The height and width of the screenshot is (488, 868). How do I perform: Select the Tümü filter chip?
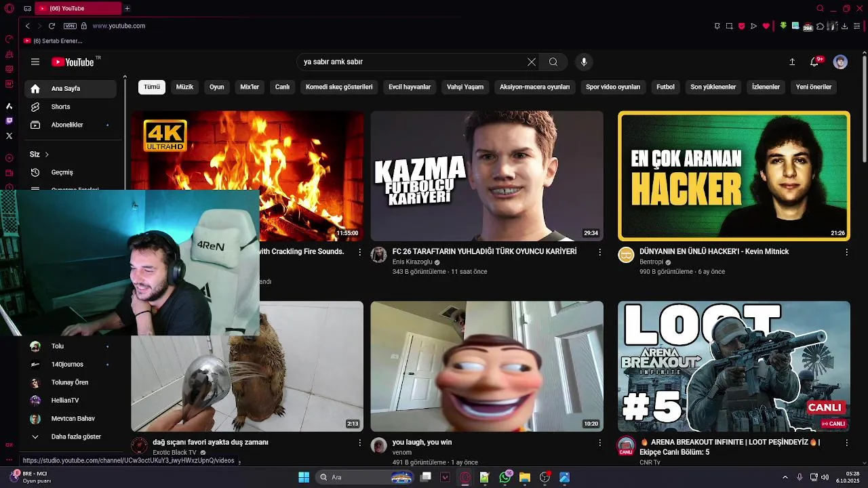pos(152,87)
